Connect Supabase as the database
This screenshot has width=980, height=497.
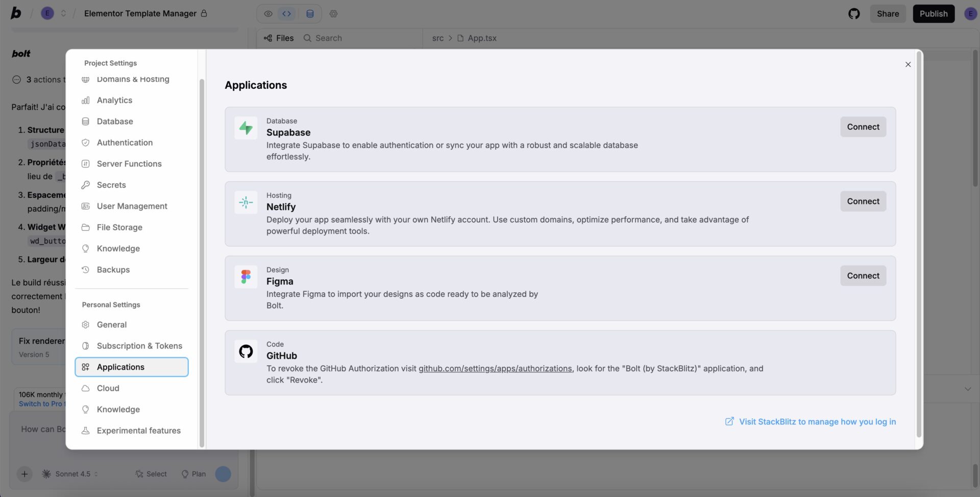[863, 127]
